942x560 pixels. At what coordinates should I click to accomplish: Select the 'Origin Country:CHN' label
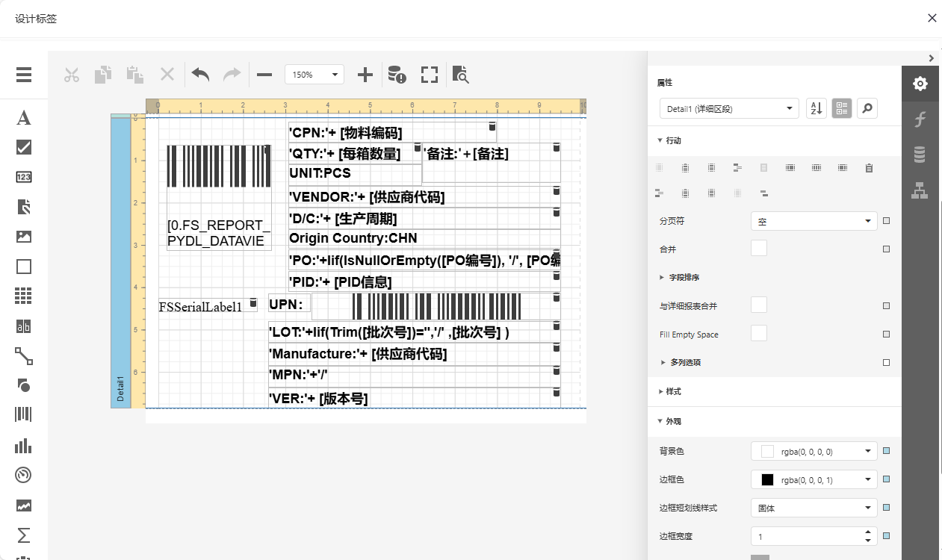pos(424,239)
